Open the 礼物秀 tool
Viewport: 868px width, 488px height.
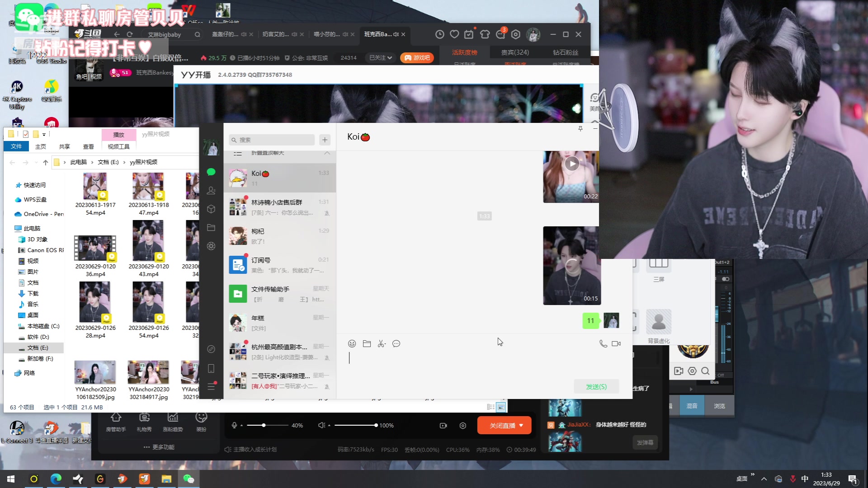[x=144, y=422]
